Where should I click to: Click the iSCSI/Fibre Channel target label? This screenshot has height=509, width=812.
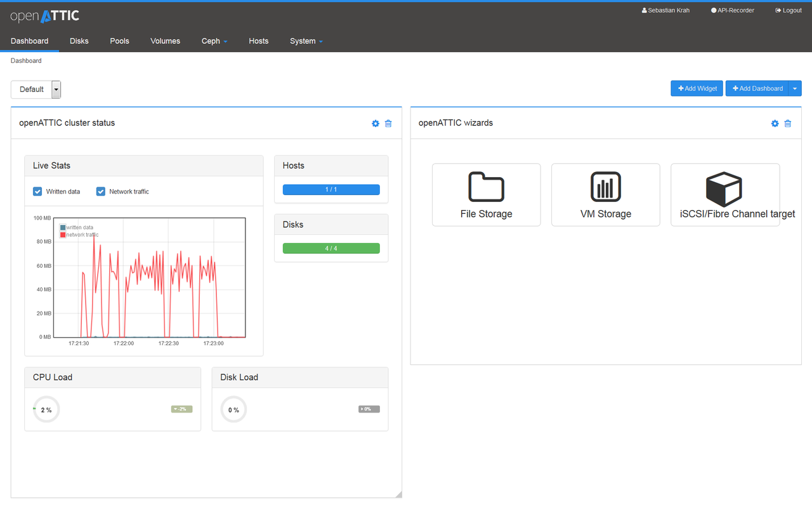[x=737, y=214]
